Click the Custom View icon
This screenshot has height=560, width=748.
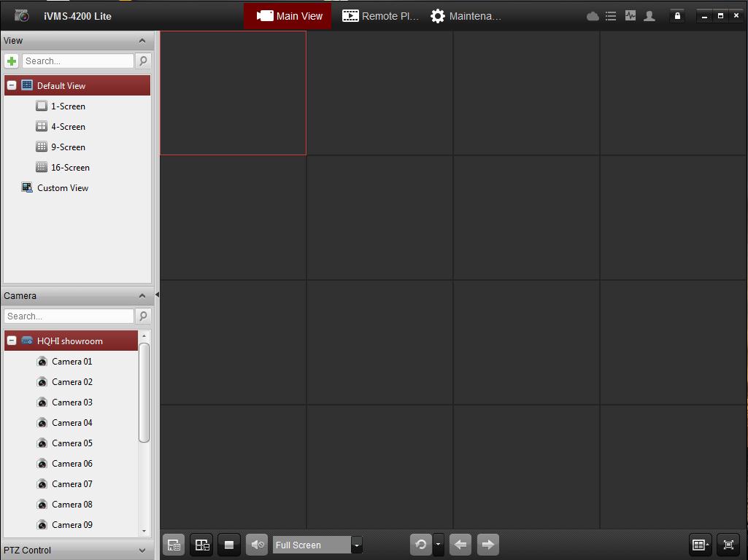tap(27, 188)
